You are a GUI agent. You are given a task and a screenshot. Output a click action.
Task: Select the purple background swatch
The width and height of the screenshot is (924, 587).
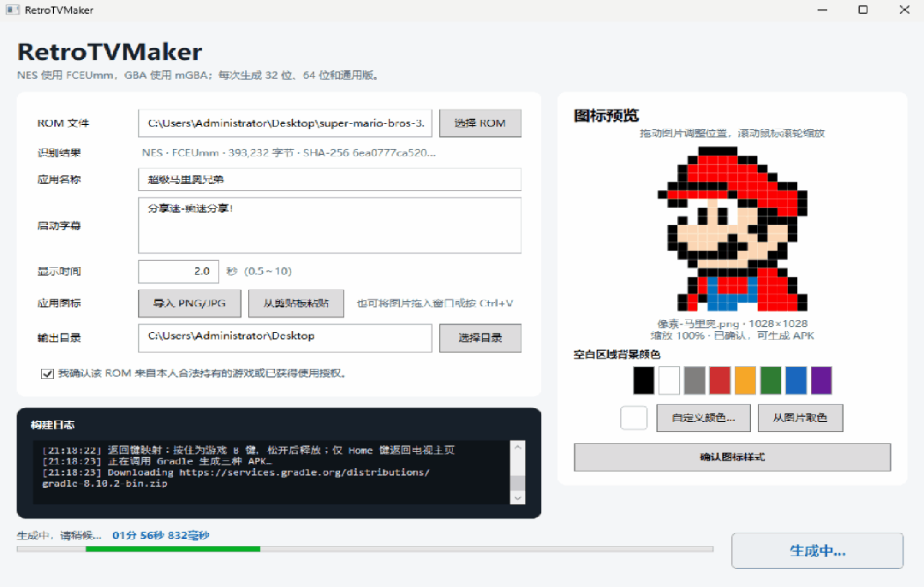821,380
